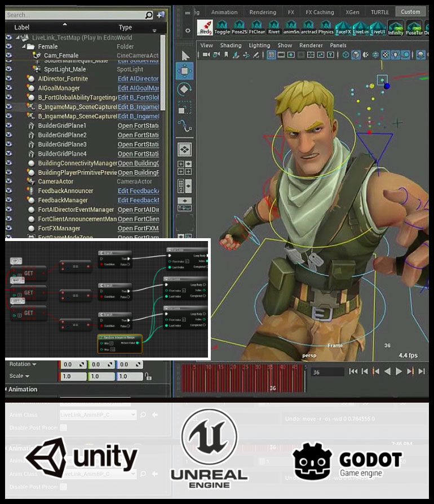Click the viewport select camera icon
The width and height of the screenshot is (434, 504).
[x=206, y=55]
